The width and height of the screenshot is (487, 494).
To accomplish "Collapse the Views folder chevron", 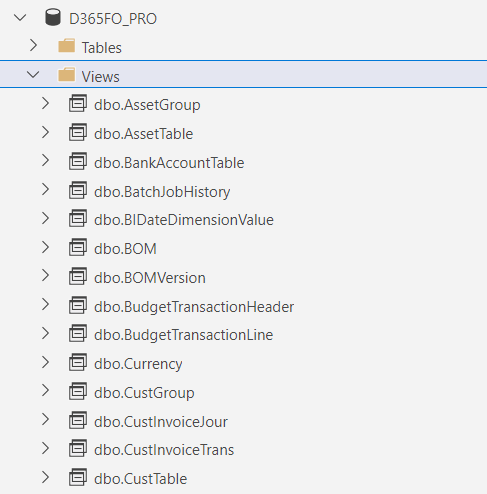I will click(33, 75).
